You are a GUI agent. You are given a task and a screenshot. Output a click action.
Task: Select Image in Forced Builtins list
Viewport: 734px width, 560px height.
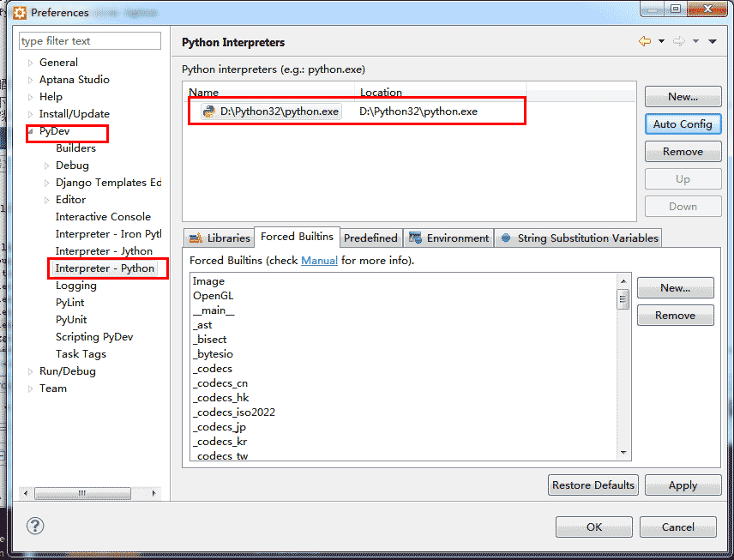(208, 281)
